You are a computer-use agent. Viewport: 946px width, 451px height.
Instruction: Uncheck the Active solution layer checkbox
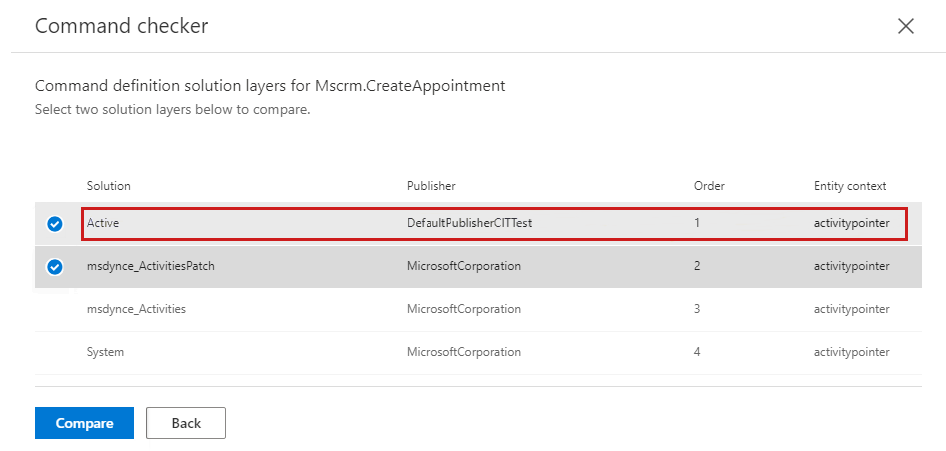(55, 224)
